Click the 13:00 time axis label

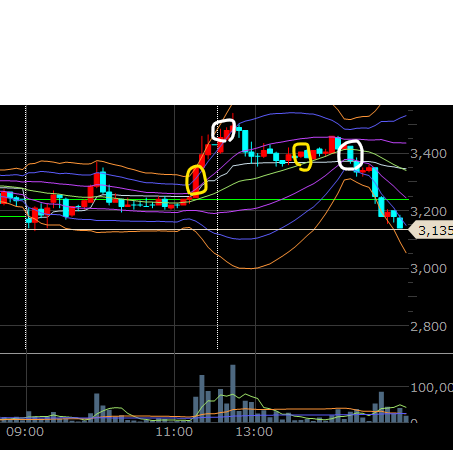[x=254, y=432]
